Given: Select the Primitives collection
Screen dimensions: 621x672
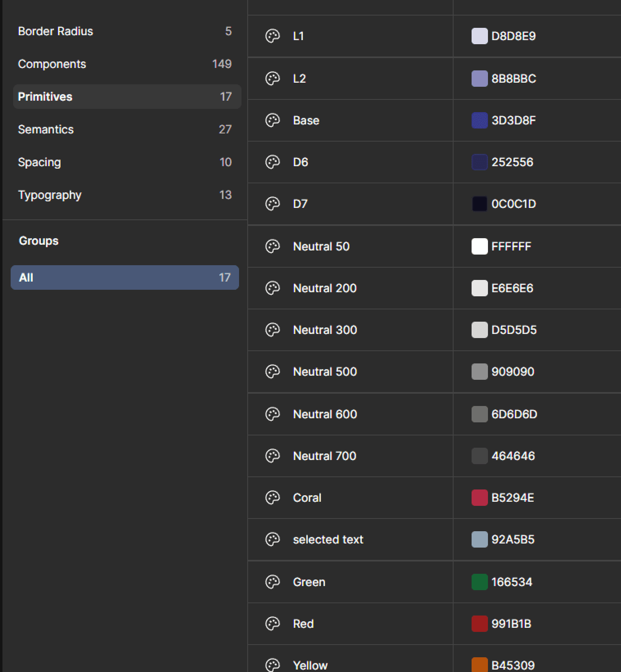Looking at the screenshot, I should pyautogui.click(x=127, y=97).
